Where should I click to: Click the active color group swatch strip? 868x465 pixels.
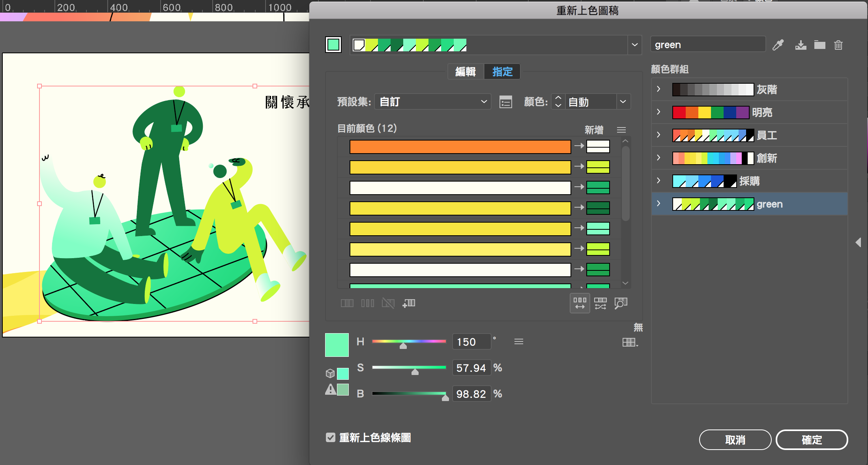(x=410, y=45)
